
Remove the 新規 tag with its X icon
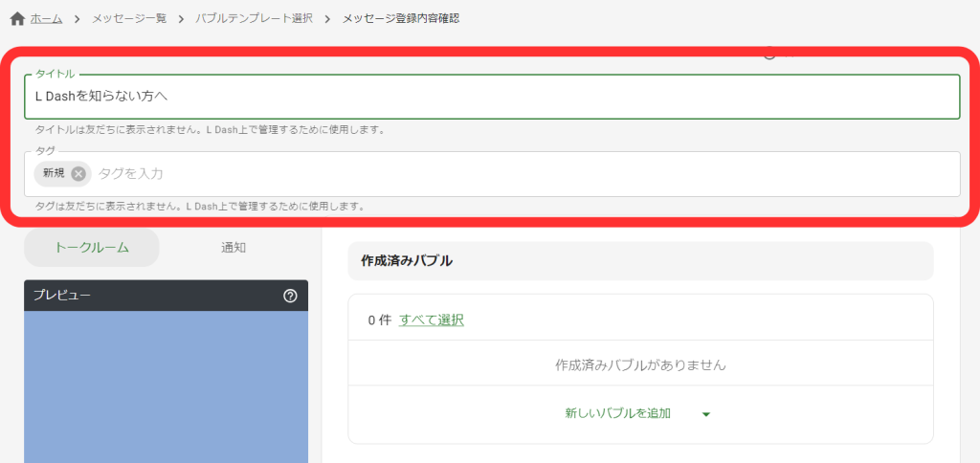78,174
